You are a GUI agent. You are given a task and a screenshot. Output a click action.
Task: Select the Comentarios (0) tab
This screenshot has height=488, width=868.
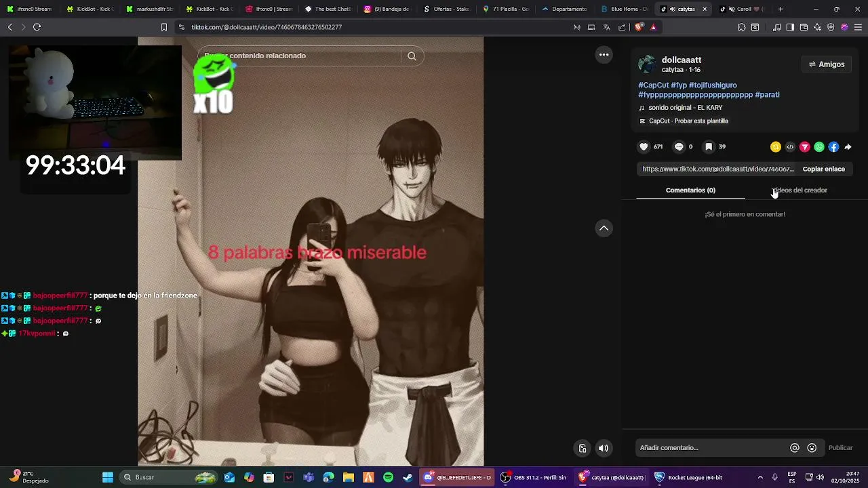(690, 190)
